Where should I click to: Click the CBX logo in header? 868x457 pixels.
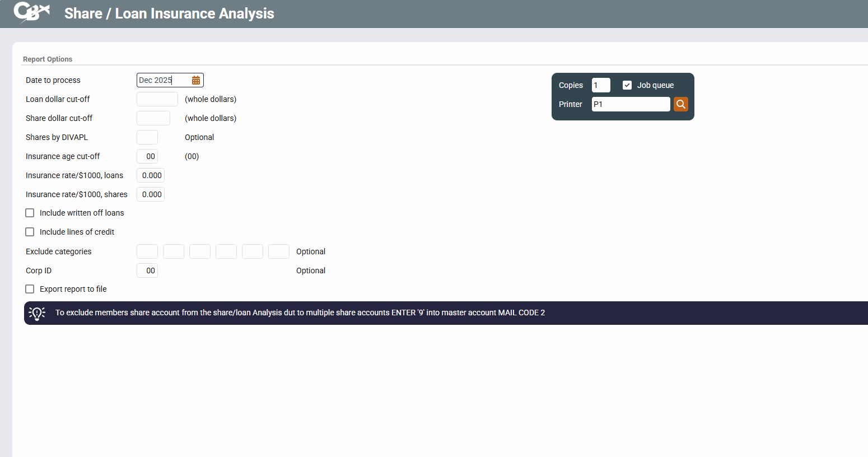click(32, 12)
